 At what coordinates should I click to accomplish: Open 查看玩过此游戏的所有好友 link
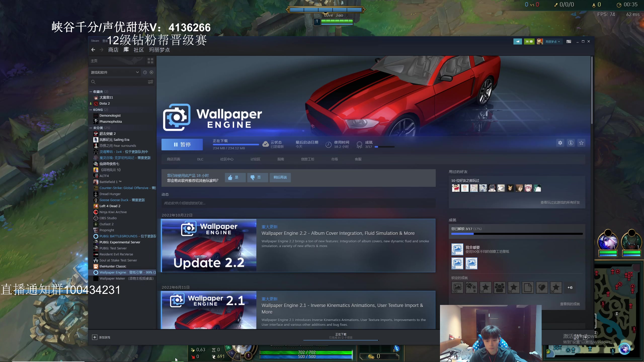click(x=560, y=202)
